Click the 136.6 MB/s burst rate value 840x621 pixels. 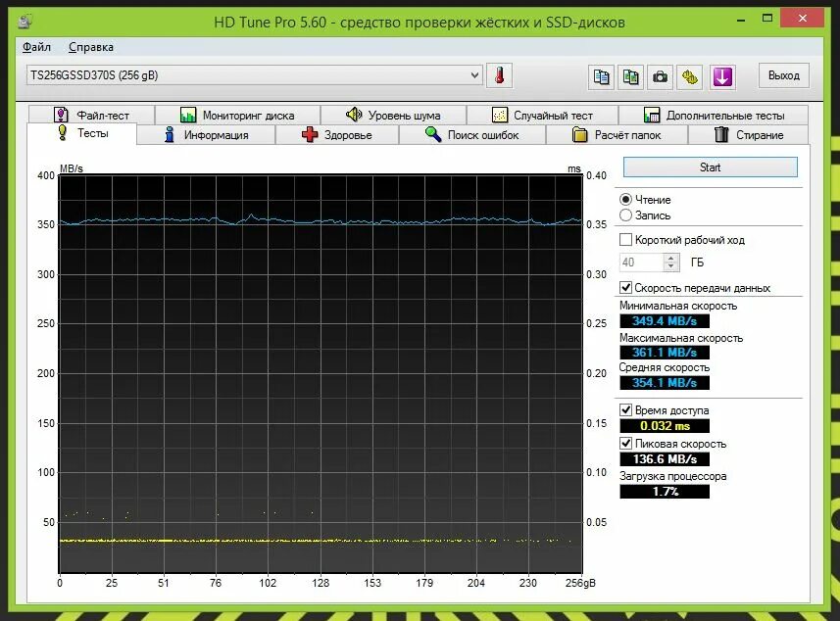(665, 459)
